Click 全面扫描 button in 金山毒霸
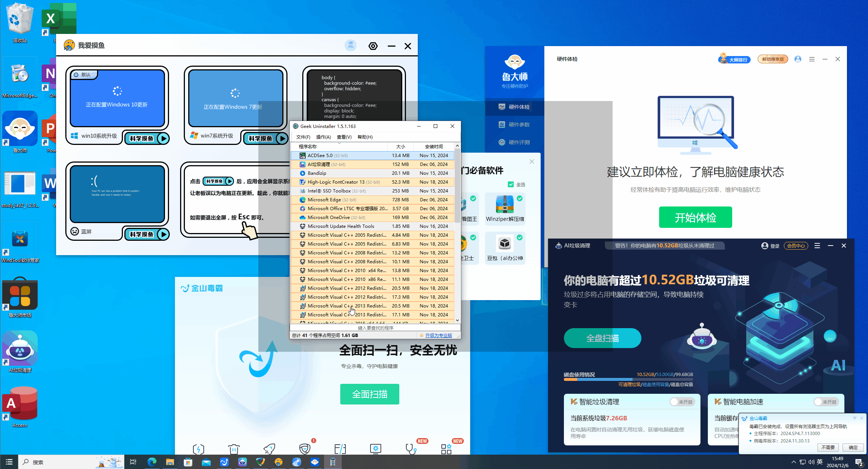868x469 pixels. (x=369, y=394)
